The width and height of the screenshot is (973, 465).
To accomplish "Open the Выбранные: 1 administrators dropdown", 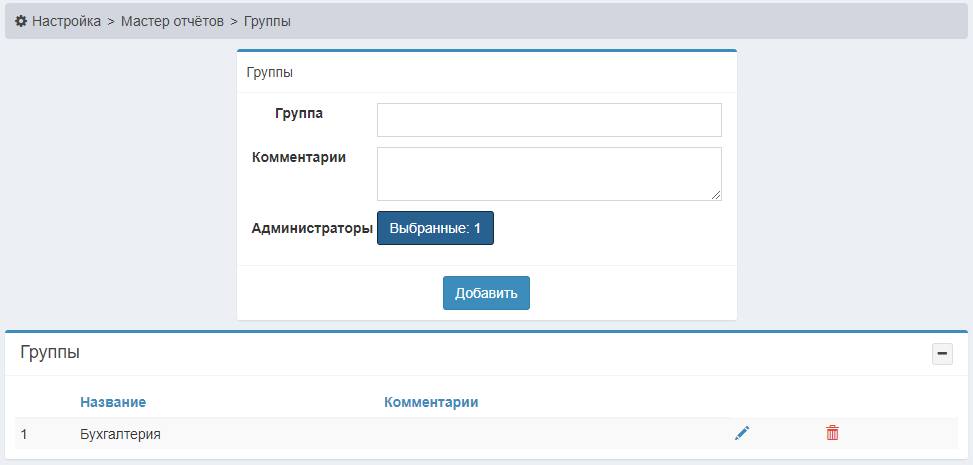I will 435,228.
